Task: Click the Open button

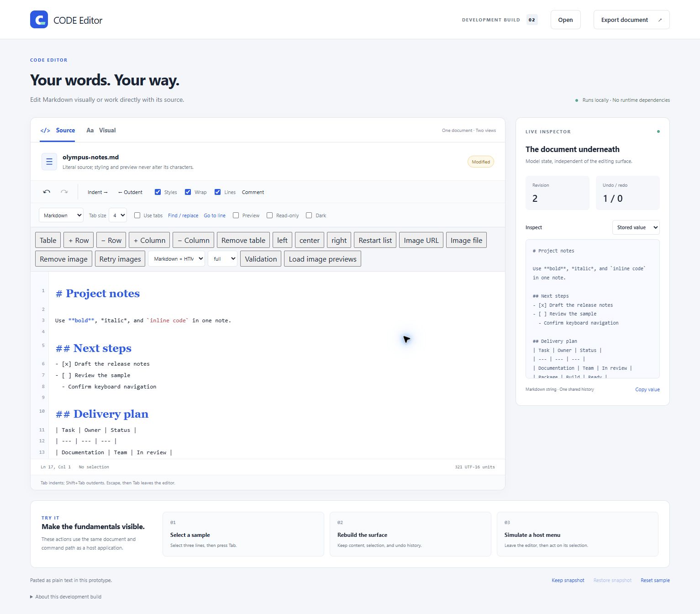Action: tap(565, 20)
